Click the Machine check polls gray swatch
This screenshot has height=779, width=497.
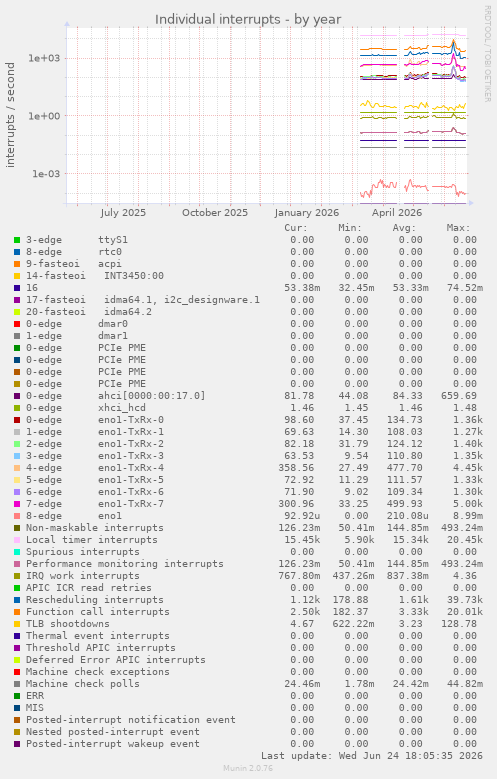point(17,684)
